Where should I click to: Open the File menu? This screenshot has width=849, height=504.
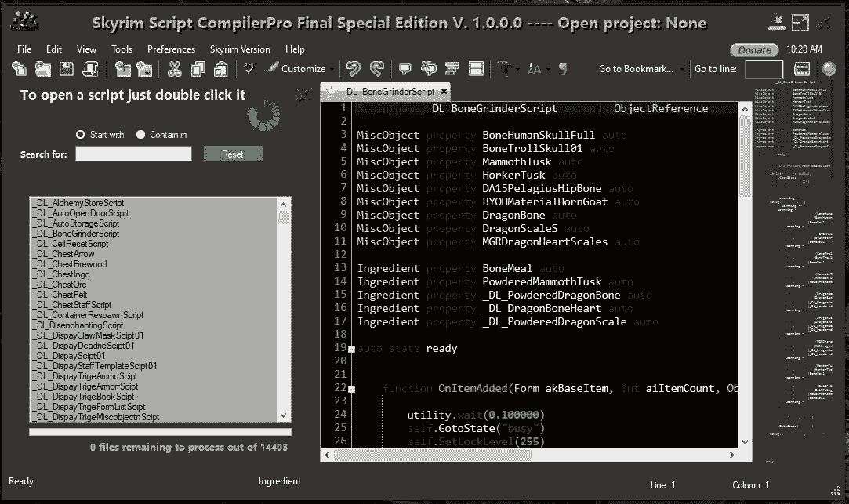pos(24,49)
